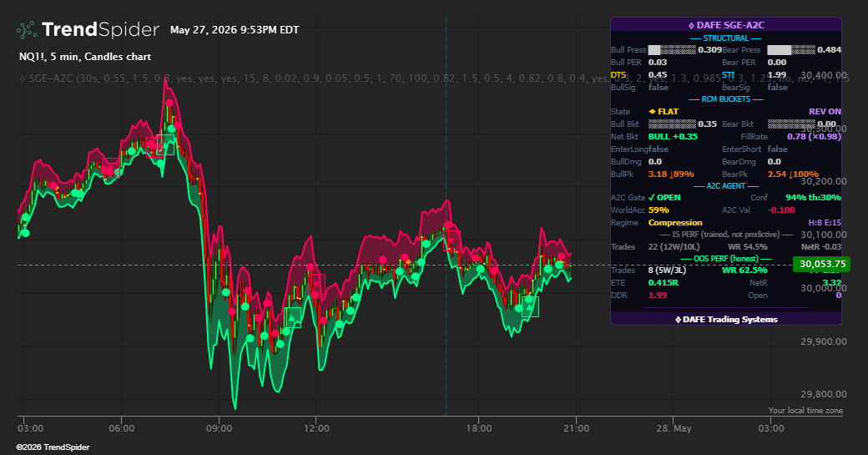The width and height of the screenshot is (868, 455).
Task: Click the Conf value 94% th:30%
Action: click(813, 198)
